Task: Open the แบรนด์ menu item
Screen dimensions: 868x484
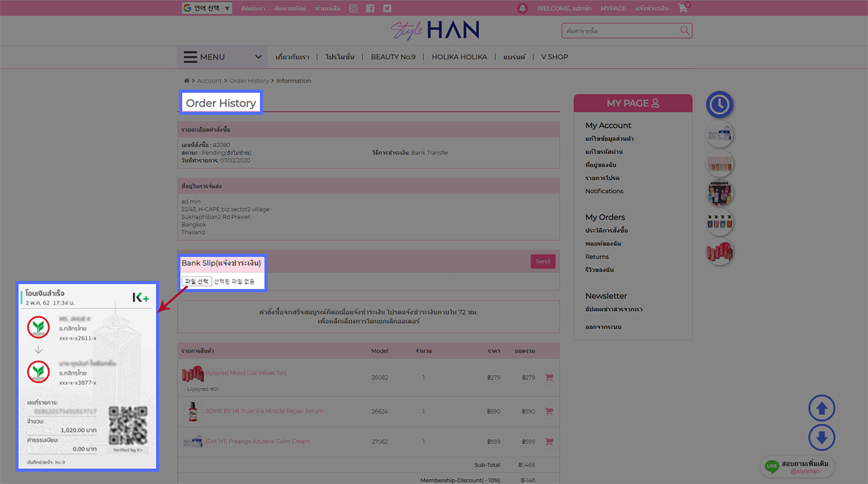Action: [x=514, y=57]
